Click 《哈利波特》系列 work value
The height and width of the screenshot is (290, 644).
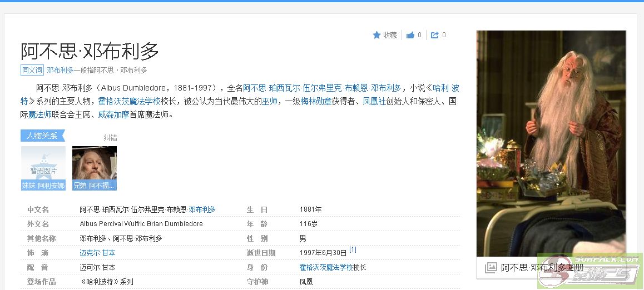(x=106, y=282)
